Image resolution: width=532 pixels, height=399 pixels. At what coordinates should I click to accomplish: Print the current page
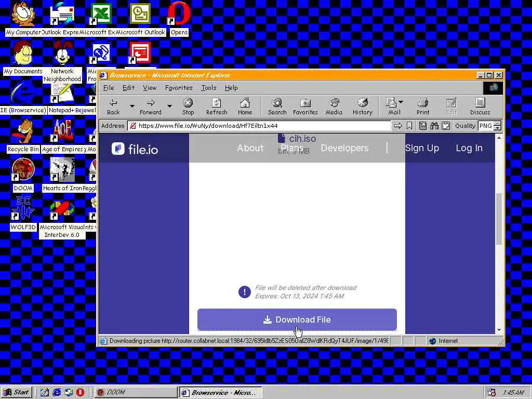(423, 107)
